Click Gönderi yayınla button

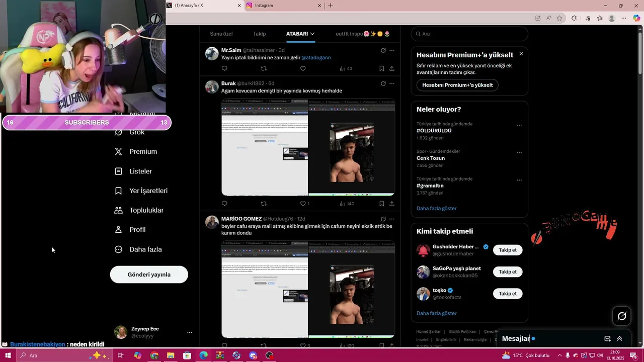[149, 275]
